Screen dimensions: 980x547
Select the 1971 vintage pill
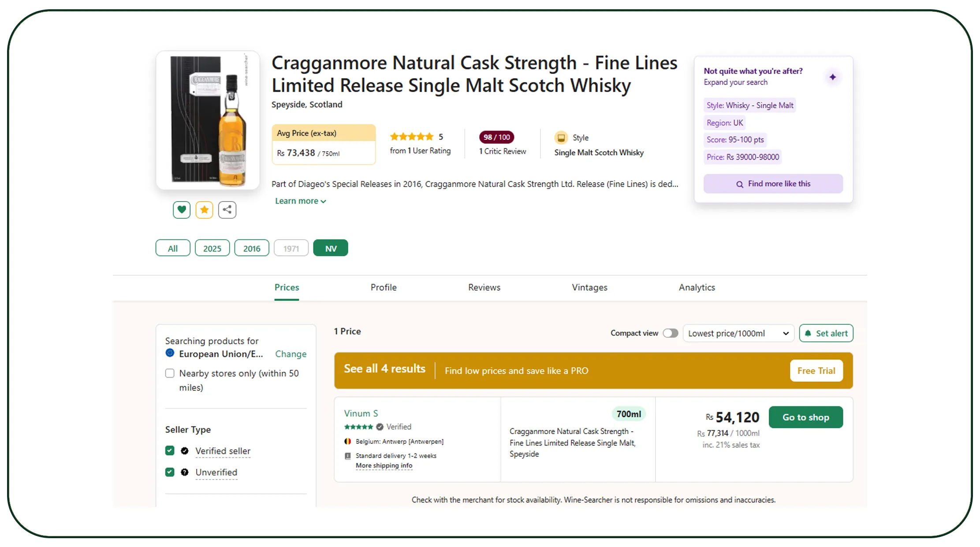pyautogui.click(x=291, y=248)
